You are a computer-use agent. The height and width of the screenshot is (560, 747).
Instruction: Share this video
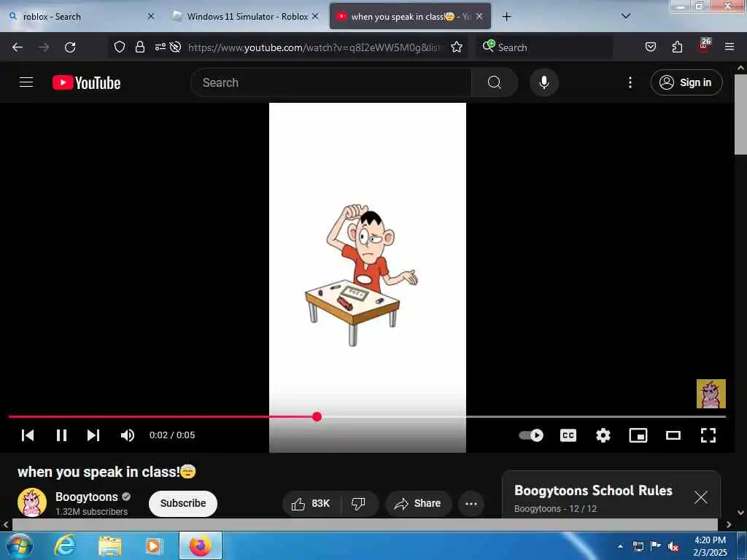[x=418, y=503]
